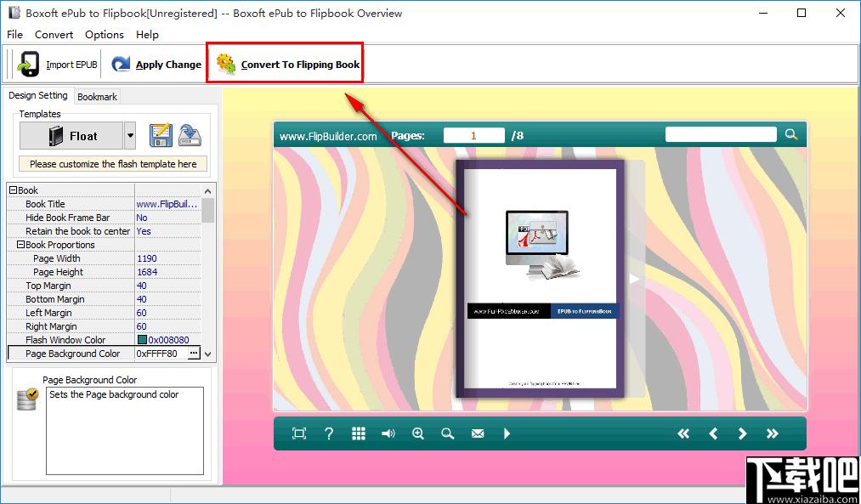The image size is (861, 504).
Task: Click the Retain center value Yes
Action: coord(144,231)
